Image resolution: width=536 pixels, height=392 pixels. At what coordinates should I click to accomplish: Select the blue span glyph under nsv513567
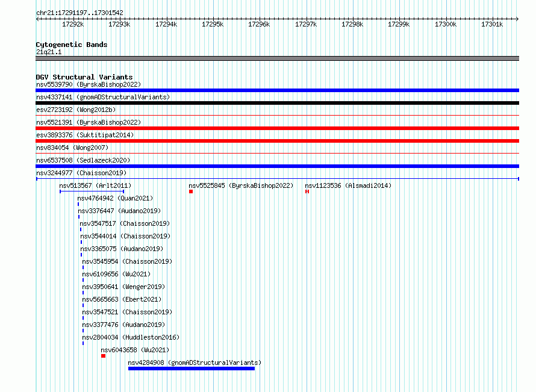pyautogui.click(x=92, y=191)
